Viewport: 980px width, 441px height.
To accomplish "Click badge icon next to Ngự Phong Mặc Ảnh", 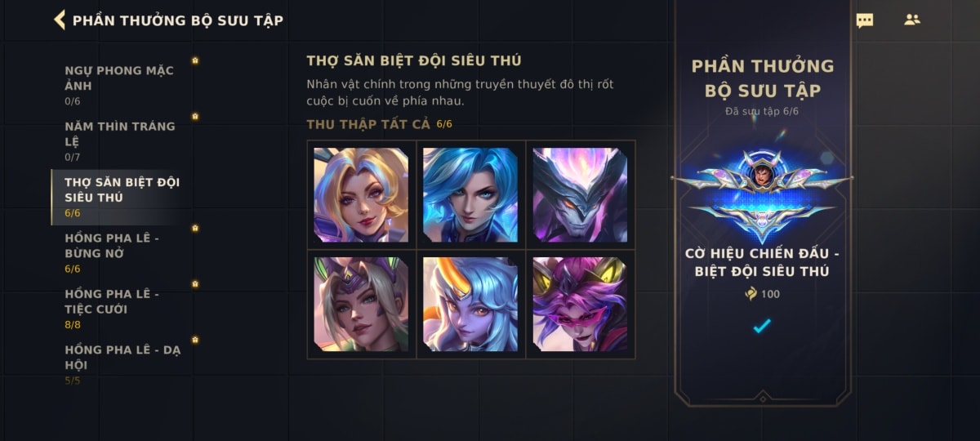I will (194, 60).
